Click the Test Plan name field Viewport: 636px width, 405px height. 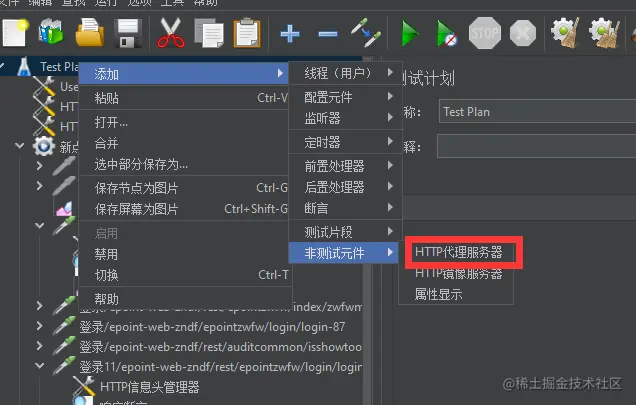pyautogui.click(x=537, y=112)
